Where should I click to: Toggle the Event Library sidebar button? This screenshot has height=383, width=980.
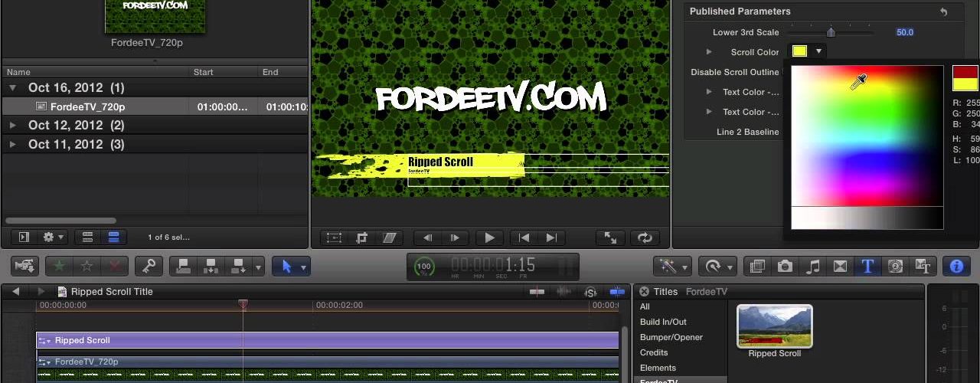pyautogui.click(x=23, y=237)
